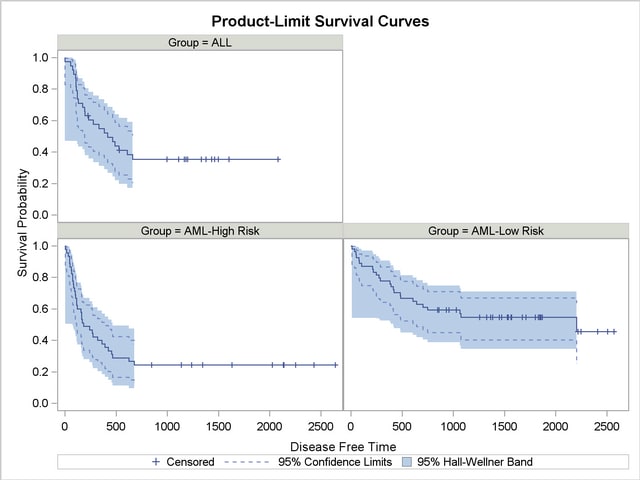Click the 1.0 tick label of the ALL panel

pyautogui.click(x=41, y=58)
